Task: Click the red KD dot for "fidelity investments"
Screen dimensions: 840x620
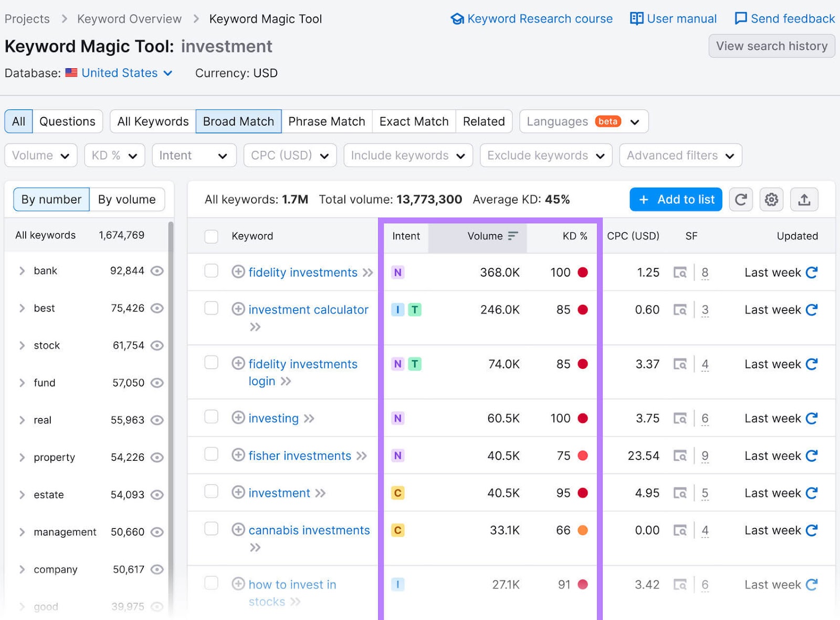Action: [583, 272]
